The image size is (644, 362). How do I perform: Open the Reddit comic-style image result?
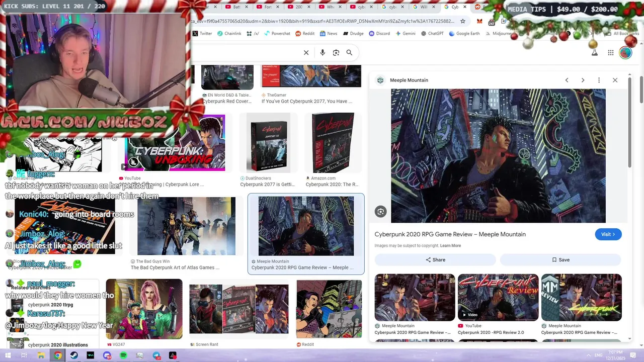click(x=329, y=309)
